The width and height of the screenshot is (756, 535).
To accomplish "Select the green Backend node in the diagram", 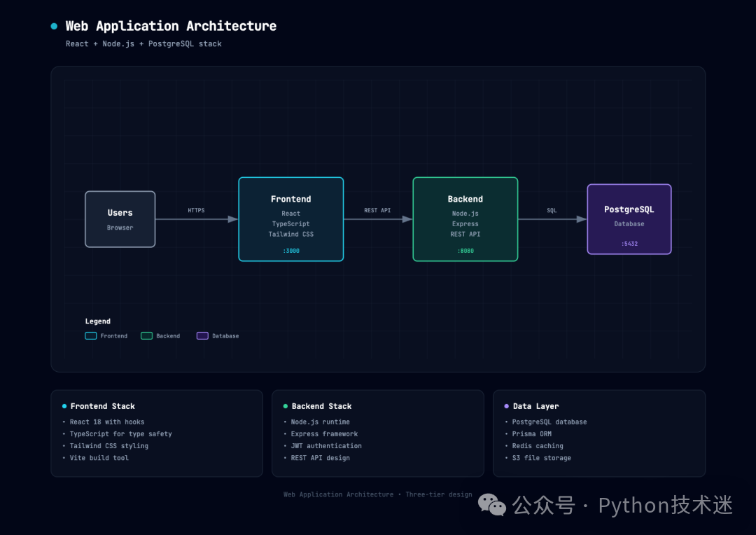I will click(x=465, y=219).
